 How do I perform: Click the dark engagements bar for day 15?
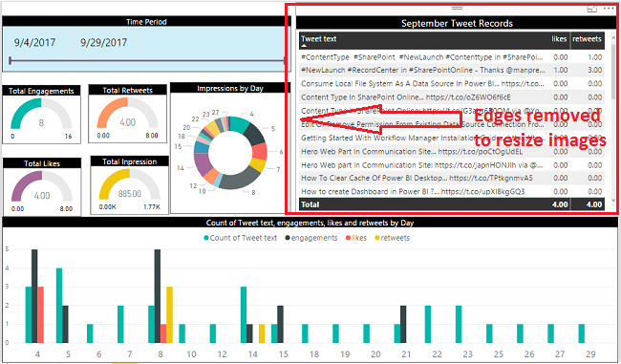[x=280, y=324]
